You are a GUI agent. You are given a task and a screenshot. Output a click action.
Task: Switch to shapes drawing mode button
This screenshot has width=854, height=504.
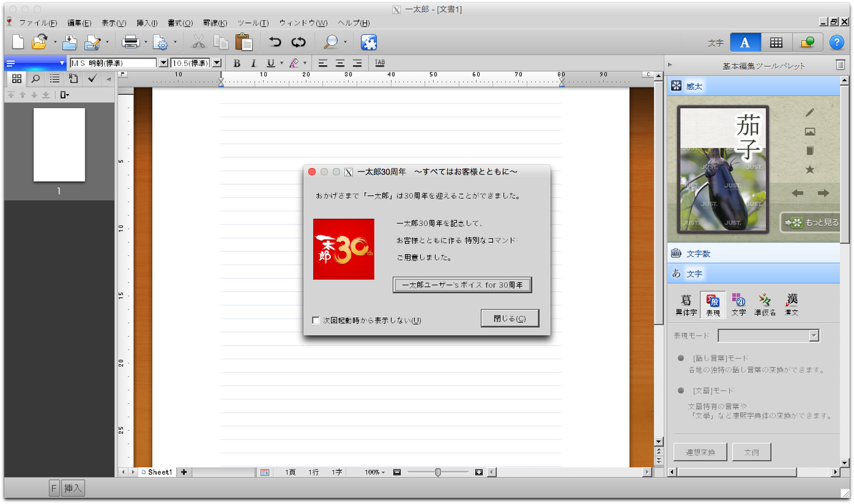[807, 42]
